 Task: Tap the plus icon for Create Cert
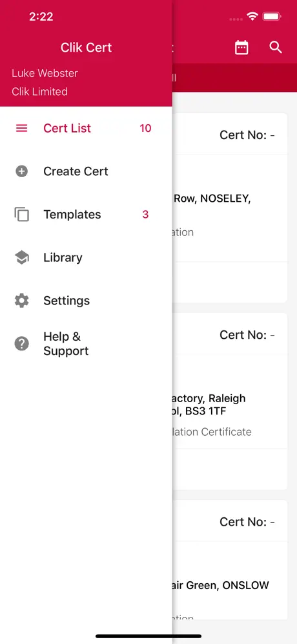pos(21,171)
